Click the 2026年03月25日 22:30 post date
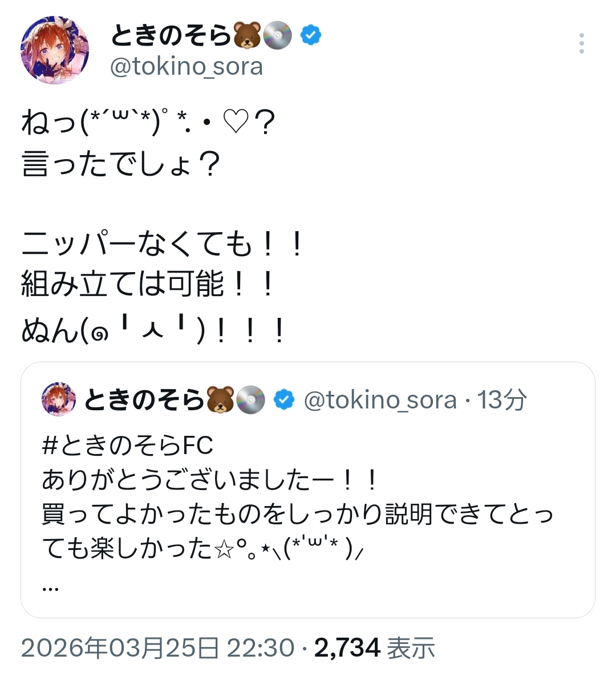616x676 pixels. tap(157, 648)
